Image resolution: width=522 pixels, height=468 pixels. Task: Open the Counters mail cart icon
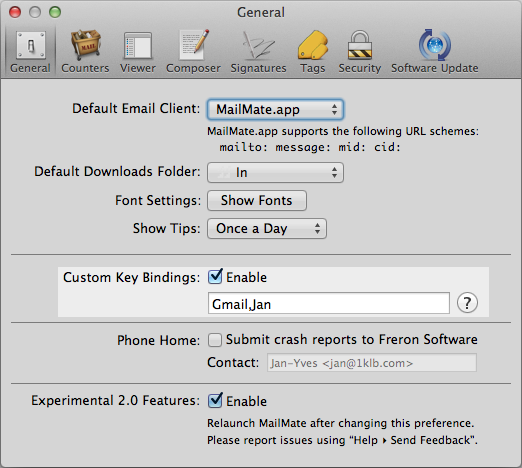coord(85,45)
